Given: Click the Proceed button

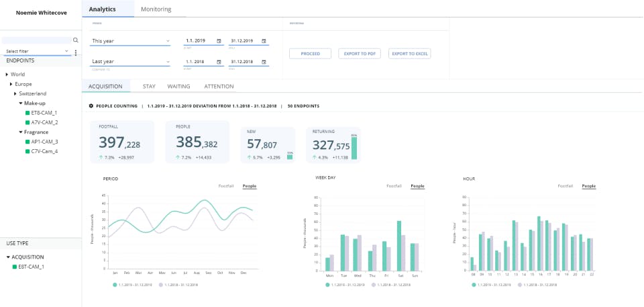Looking at the screenshot, I should coord(310,54).
